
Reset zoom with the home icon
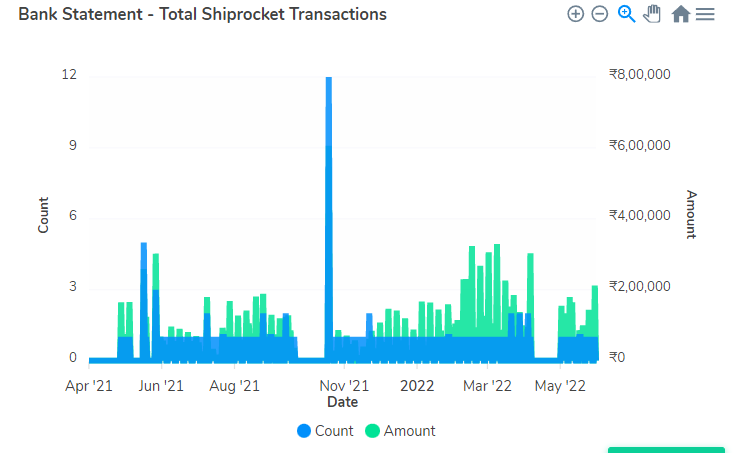tap(680, 14)
